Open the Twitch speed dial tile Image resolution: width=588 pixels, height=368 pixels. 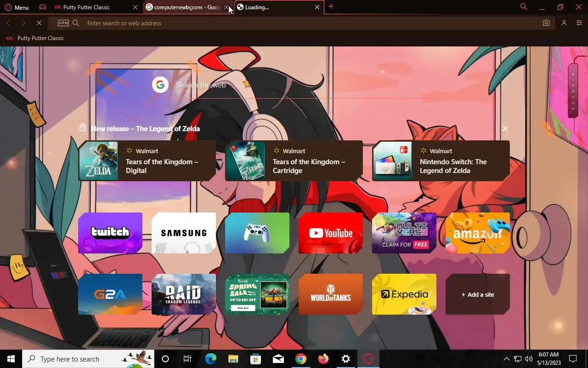tap(110, 233)
